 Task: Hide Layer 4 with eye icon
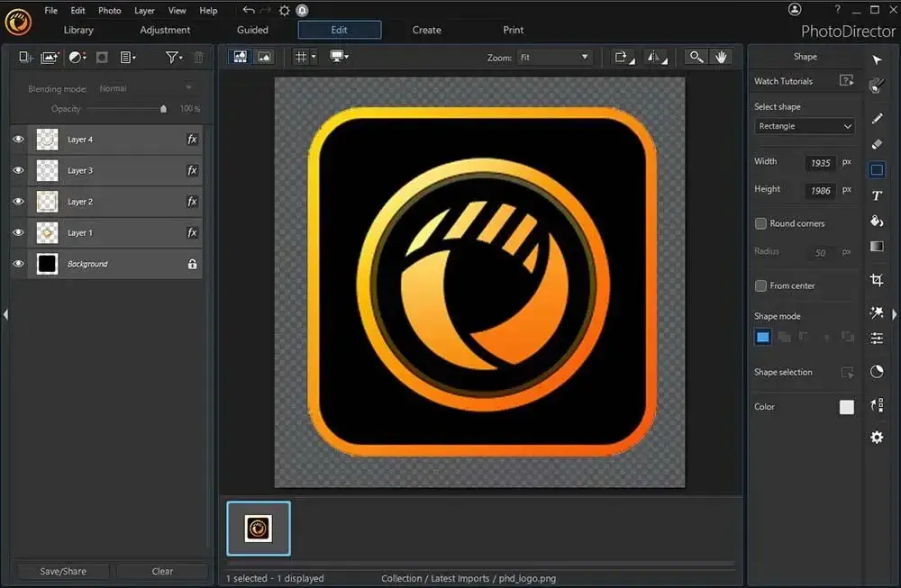point(18,140)
